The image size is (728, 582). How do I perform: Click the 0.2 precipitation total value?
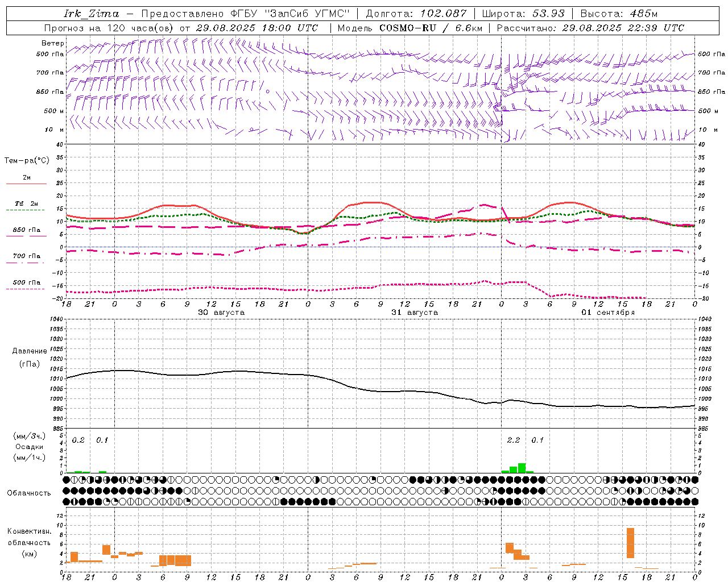click(78, 440)
